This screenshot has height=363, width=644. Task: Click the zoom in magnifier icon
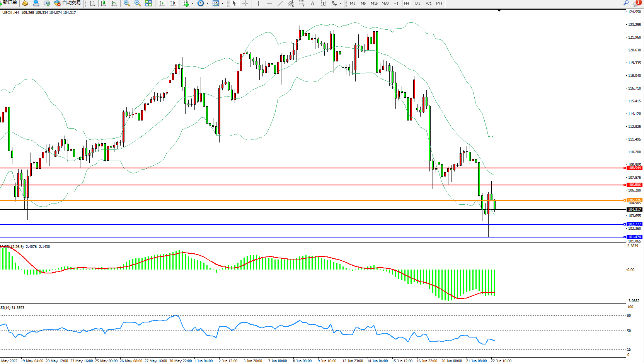[126, 3]
